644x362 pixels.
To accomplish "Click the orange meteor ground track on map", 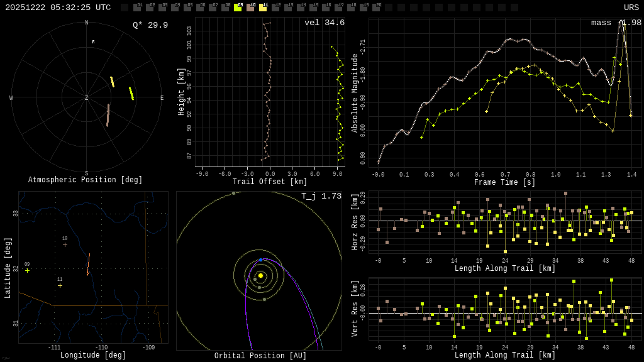I will pyautogui.click(x=88, y=265).
